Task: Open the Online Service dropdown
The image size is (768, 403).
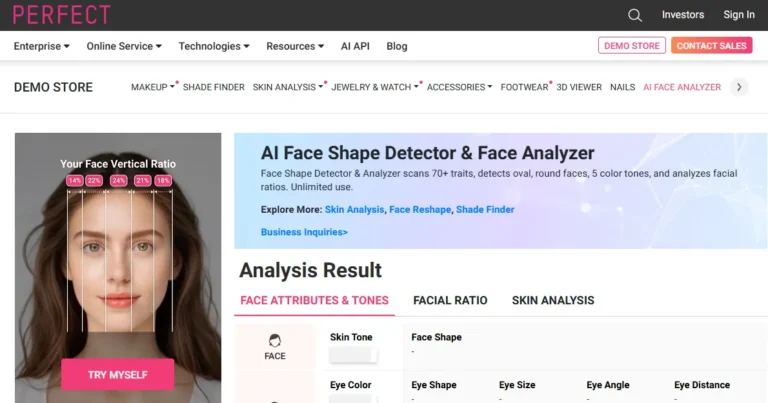Action: point(126,46)
